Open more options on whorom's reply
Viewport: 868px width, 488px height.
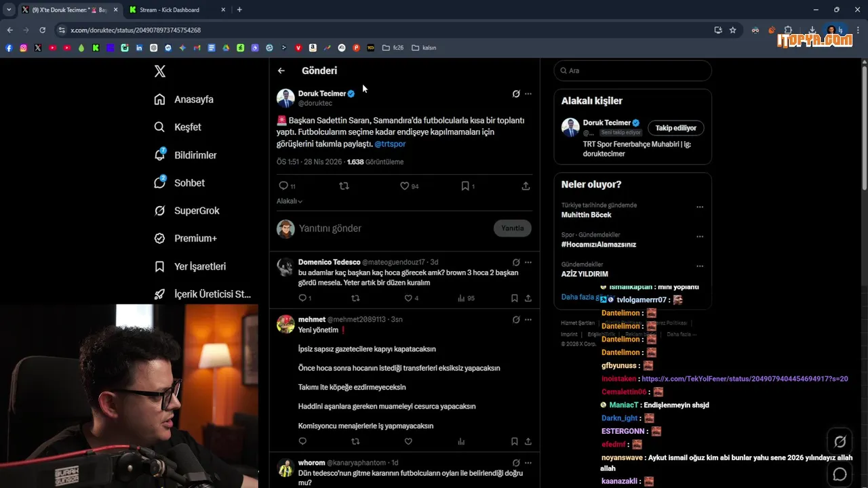528,463
